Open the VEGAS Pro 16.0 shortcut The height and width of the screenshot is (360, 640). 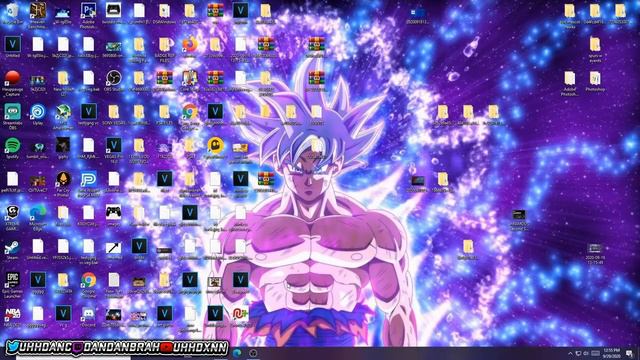pyautogui.click(x=113, y=150)
